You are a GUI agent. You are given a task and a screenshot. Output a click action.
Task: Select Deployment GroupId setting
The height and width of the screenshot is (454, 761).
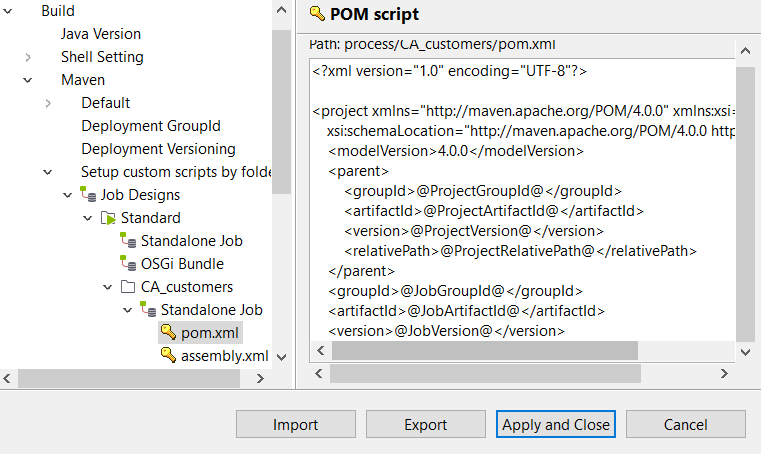[x=150, y=126]
